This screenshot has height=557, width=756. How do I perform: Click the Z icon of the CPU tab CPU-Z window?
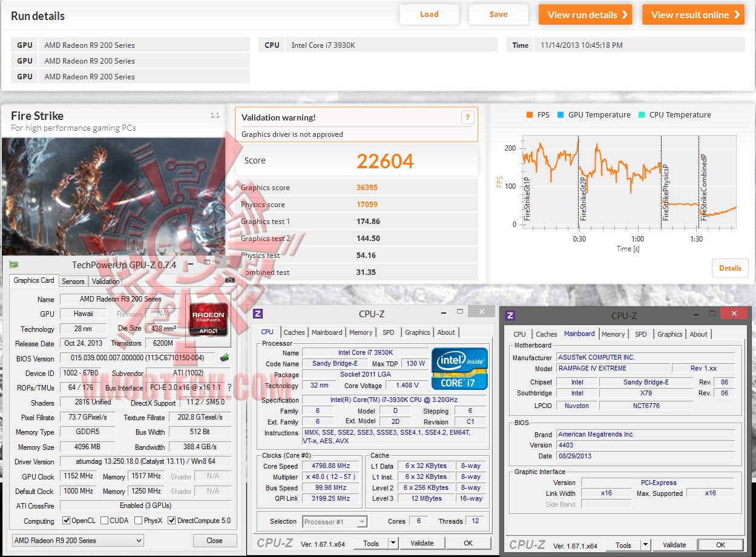(x=258, y=314)
